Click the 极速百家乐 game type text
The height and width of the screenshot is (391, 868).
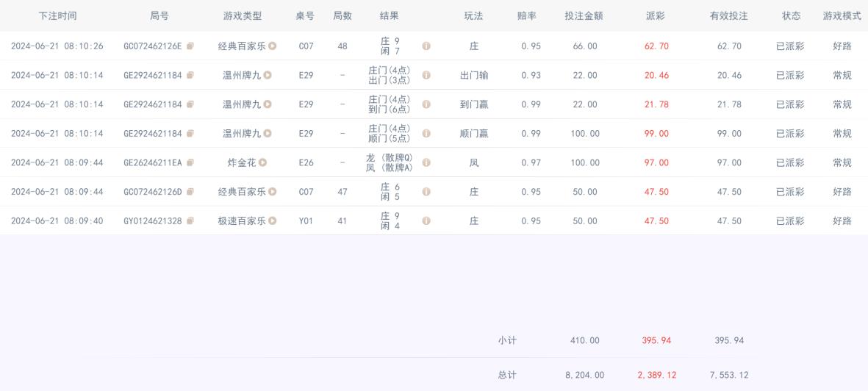[242, 220]
